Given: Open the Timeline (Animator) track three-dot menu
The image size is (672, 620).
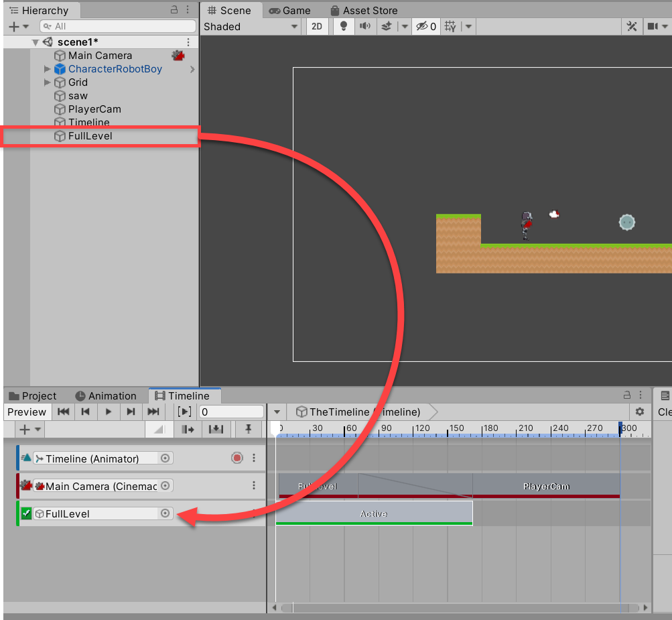Looking at the screenshot, I should point(254,458).
